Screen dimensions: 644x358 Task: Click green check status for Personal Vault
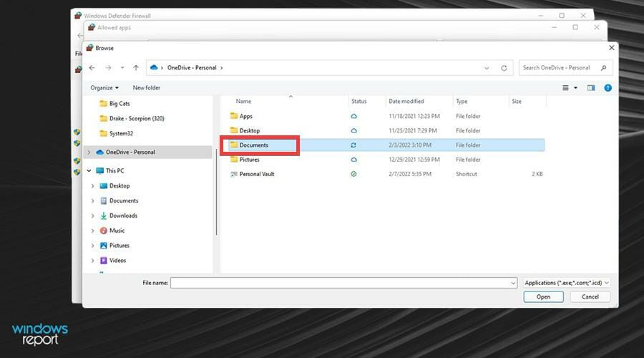[x=353, y=174]
